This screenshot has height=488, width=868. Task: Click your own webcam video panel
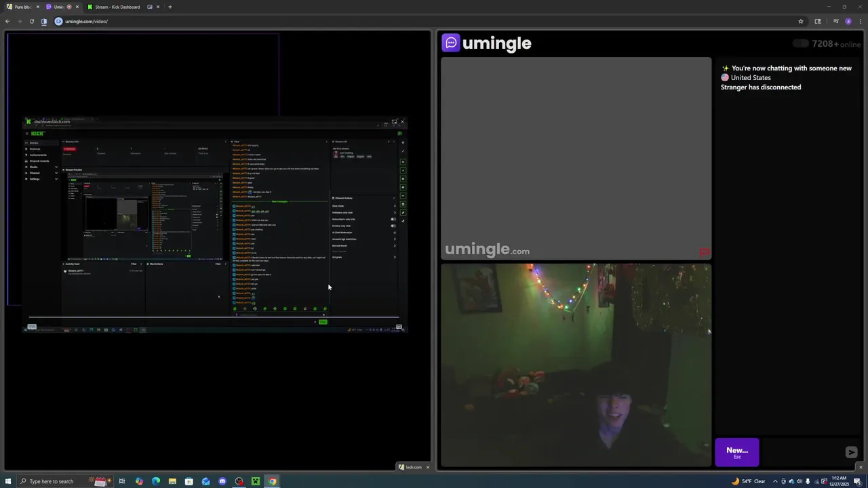576,365
